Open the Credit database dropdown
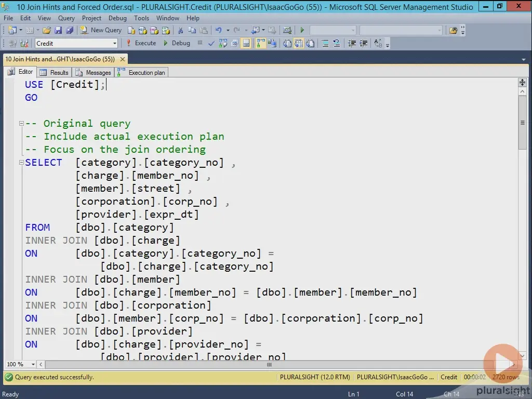Screen dimensions: 532x399 [x=116, y=43]
